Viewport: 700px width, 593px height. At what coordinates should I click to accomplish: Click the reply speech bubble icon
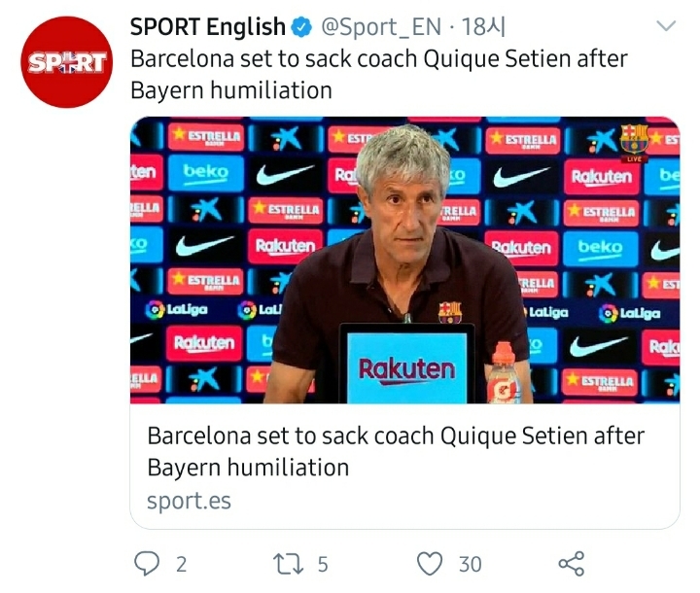[x=145, y=562]
